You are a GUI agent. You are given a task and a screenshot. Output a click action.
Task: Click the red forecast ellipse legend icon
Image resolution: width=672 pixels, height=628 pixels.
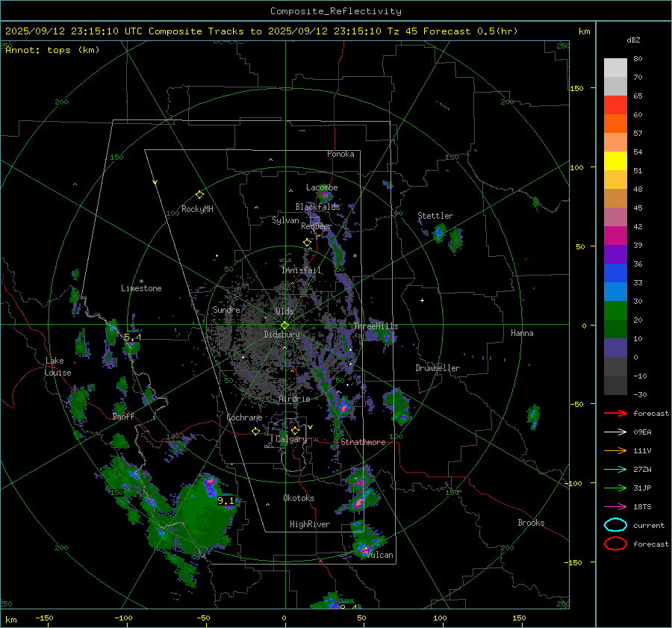615,544
